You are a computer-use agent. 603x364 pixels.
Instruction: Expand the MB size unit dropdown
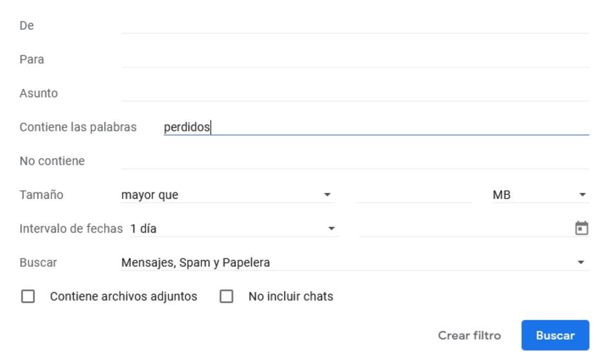[x=540, y=195]
